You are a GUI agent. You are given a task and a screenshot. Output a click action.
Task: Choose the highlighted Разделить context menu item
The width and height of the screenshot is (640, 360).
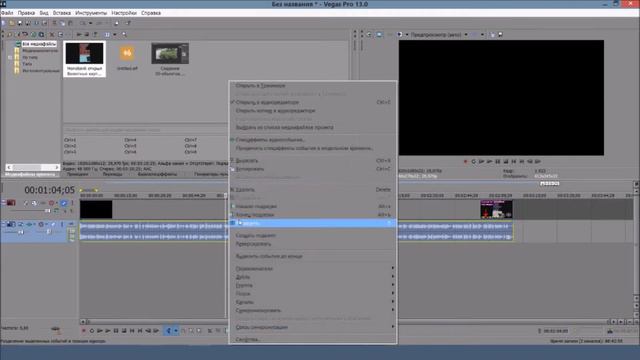coord(313,223)
